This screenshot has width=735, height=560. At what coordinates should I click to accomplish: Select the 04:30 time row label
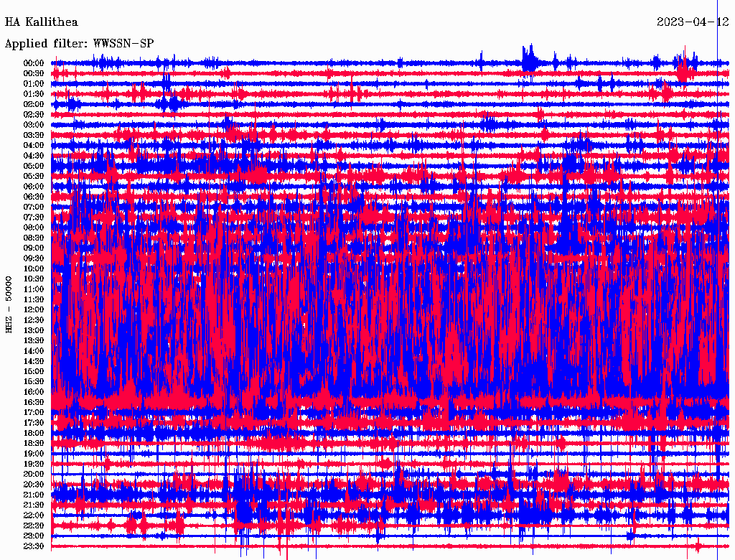click(34, 156)
